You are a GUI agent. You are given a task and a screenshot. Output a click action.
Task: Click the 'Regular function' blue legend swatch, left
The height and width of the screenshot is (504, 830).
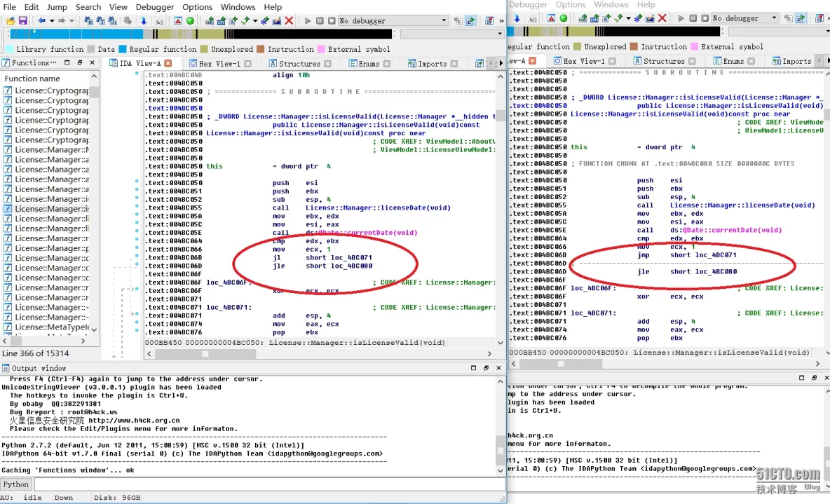122,49
